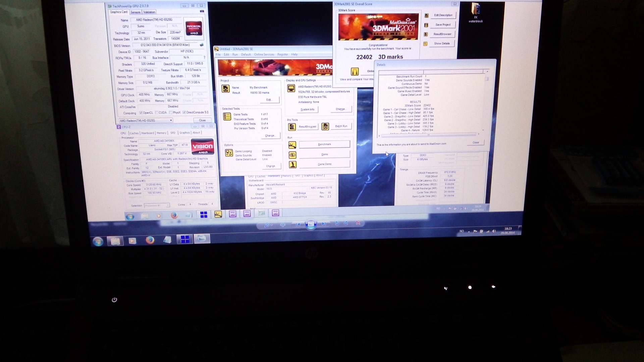
Task: Click the Batch Run button
Action: [341, 126]
